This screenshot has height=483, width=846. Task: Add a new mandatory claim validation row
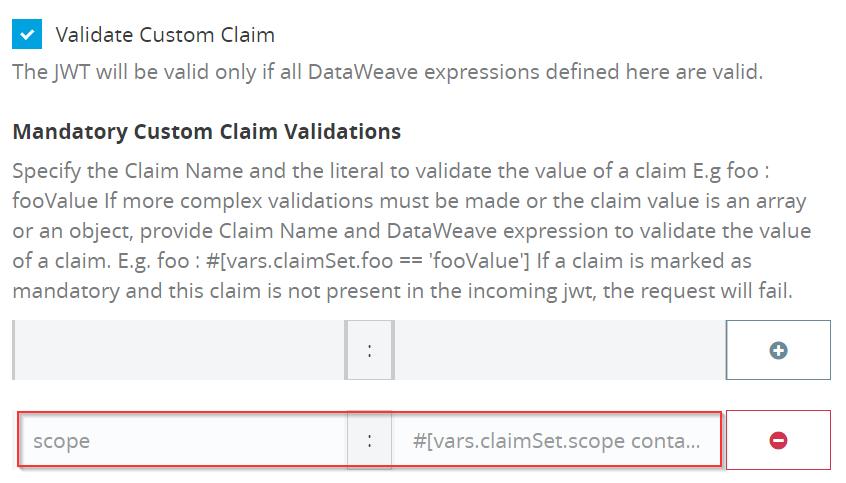click(778, 350)
